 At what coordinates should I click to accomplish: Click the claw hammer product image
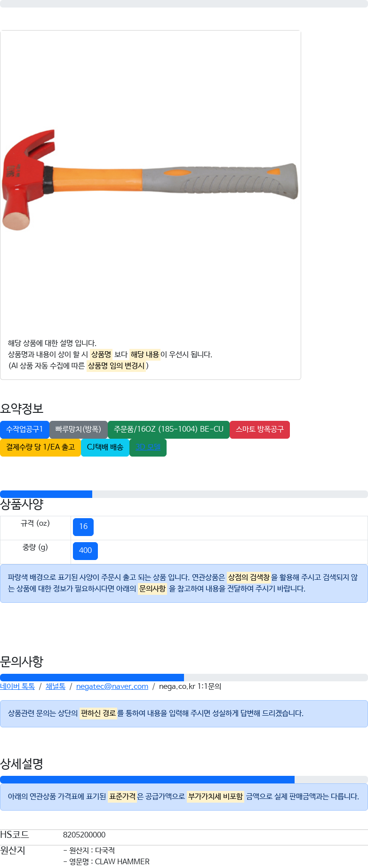pos(150,180)
